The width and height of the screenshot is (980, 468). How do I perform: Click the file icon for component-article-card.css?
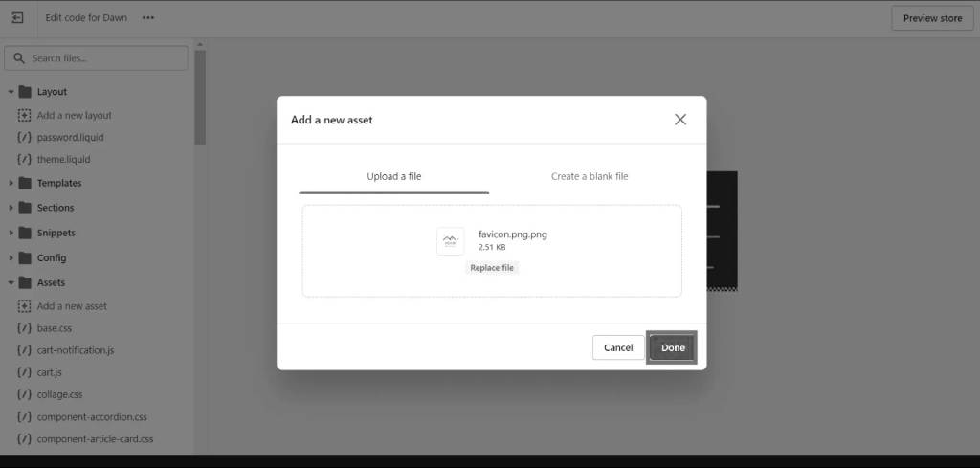[x=24, y=439]
